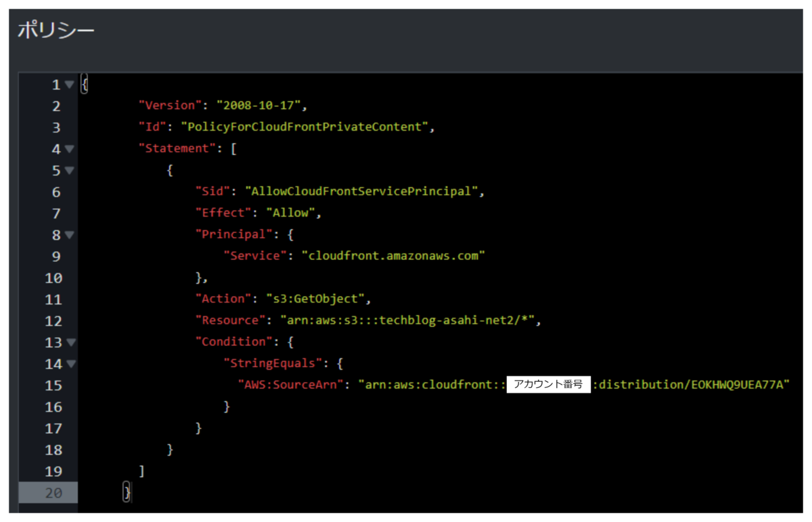Collapse the Principal fold arrow at line 8
This screenshot has height=522, width=812.
pyautogui.click(x=70, y=235)
